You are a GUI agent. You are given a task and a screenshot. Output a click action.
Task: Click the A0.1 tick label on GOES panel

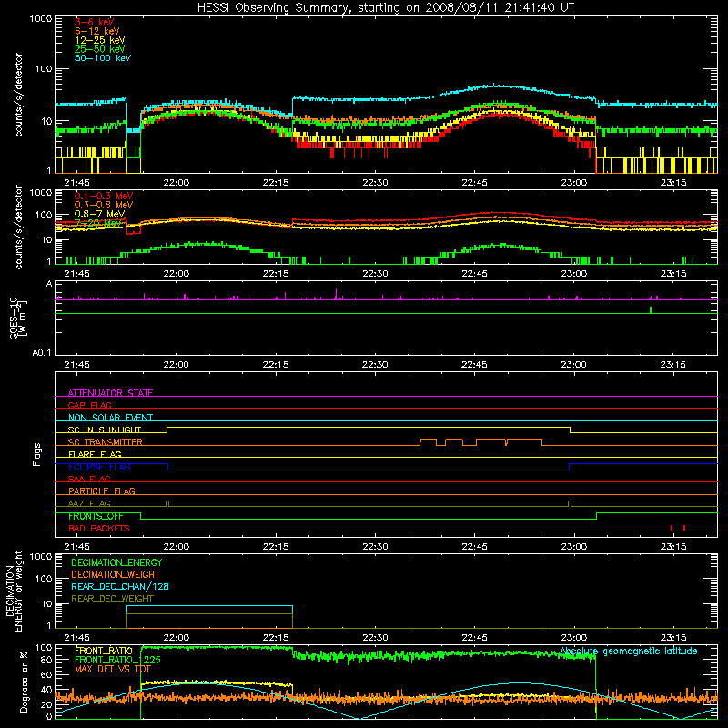[x=42, y=353]
